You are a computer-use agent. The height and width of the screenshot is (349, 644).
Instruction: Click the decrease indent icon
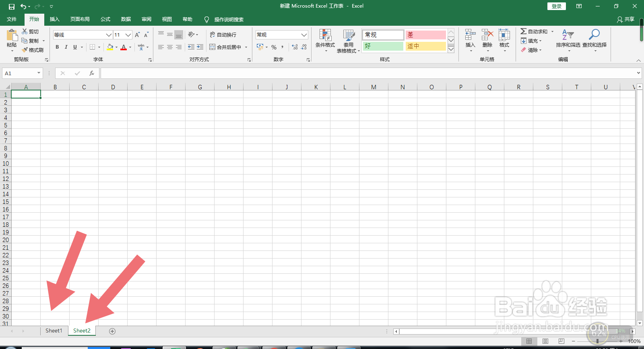191,47
